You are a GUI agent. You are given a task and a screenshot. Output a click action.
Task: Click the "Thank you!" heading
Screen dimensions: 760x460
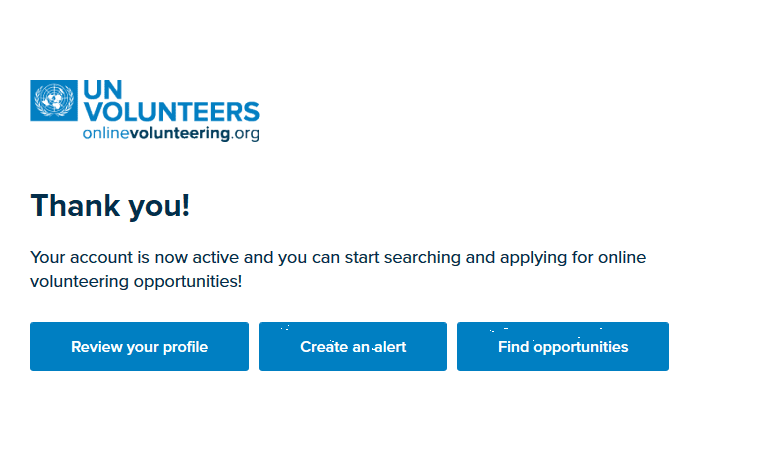point(110,206)
